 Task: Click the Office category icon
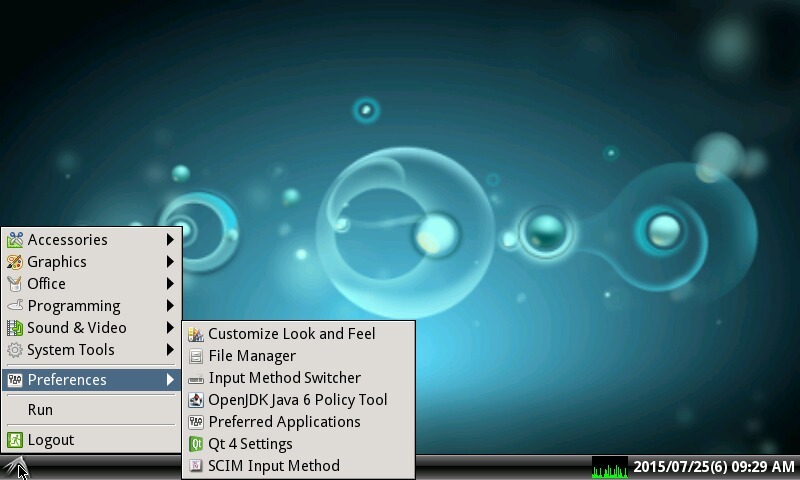coord(15,284)
